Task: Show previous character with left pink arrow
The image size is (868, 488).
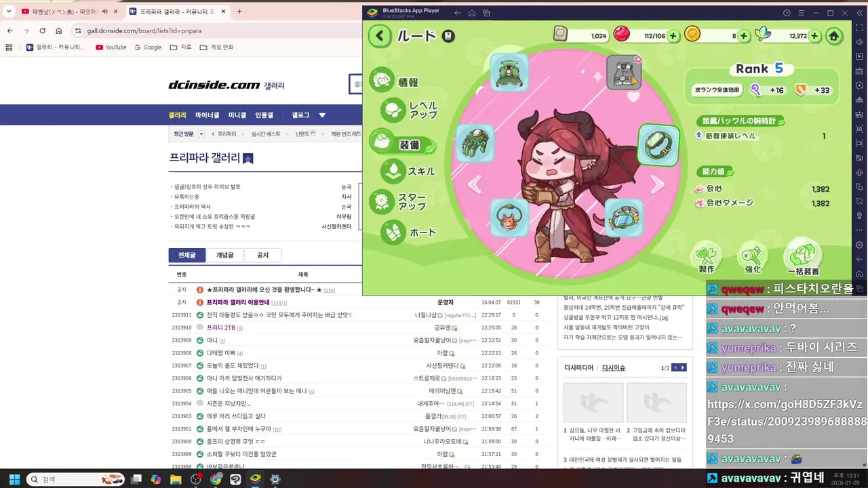Action: point(475,184)
